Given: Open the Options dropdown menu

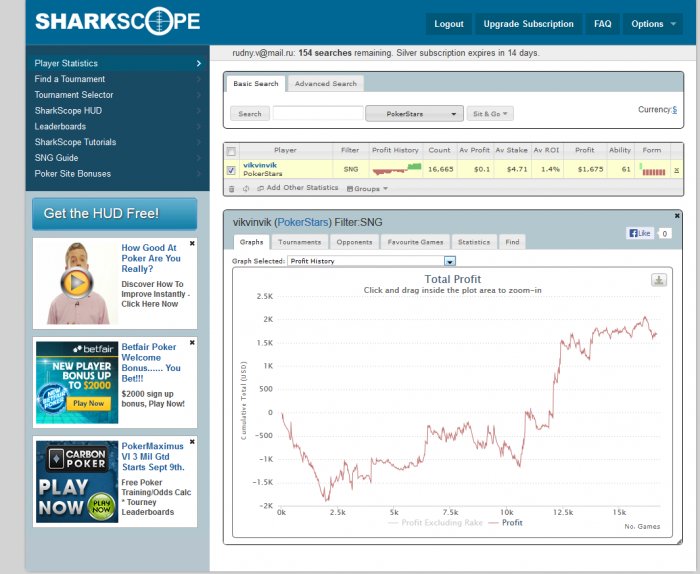Looking at the screenshot, I should (x=653, y=24).
